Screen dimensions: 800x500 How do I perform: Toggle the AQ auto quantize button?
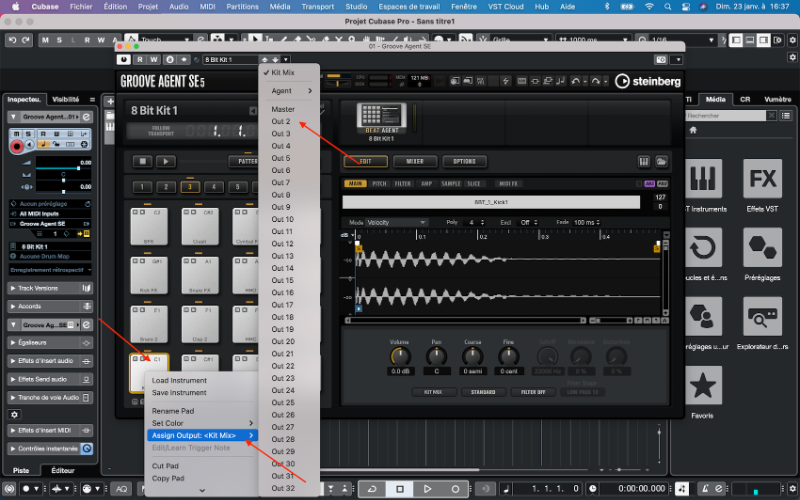121,489
